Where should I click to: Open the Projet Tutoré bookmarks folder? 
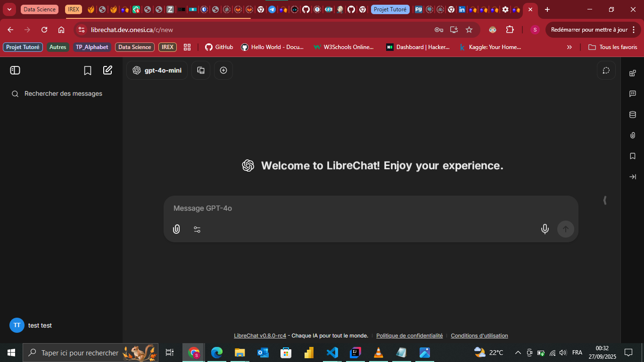23,47
